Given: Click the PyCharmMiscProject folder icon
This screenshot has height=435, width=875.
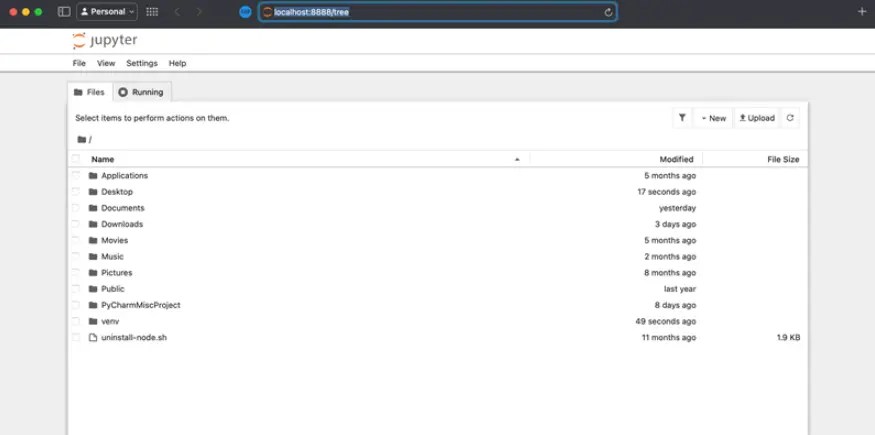Looking at the screenshot, I should tap(93, 305).
